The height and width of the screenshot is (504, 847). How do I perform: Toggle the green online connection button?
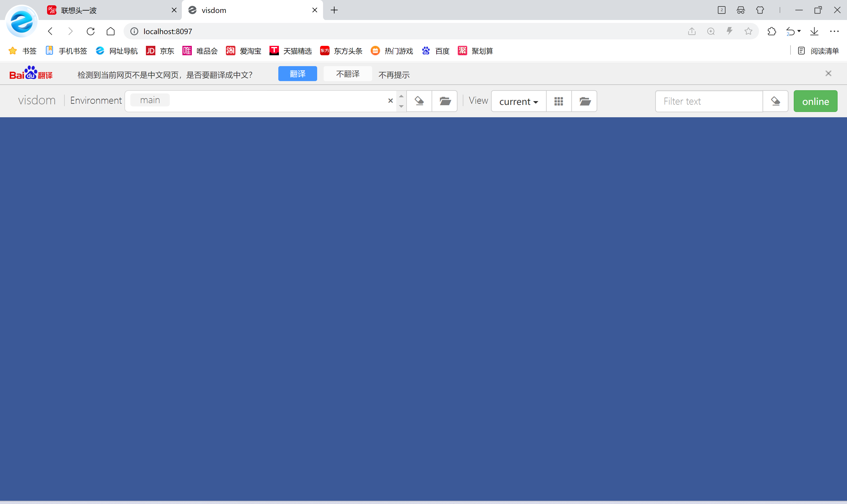[815, 101]
